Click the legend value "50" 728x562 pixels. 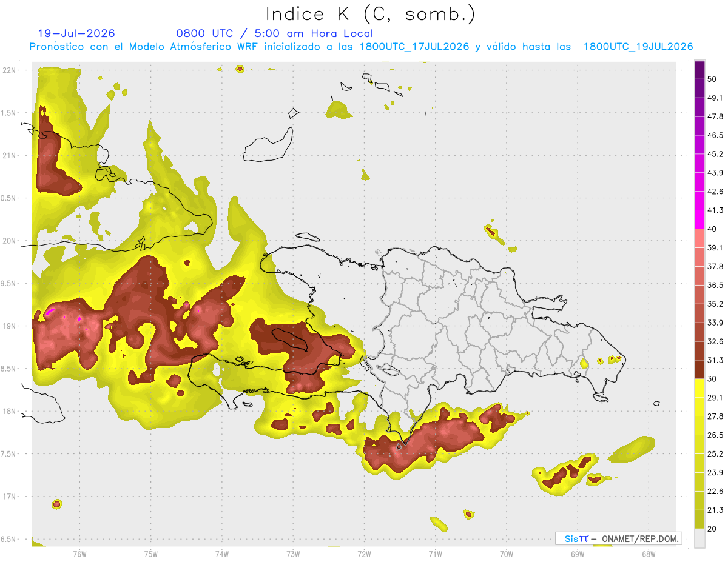click(x=713, y=79)
